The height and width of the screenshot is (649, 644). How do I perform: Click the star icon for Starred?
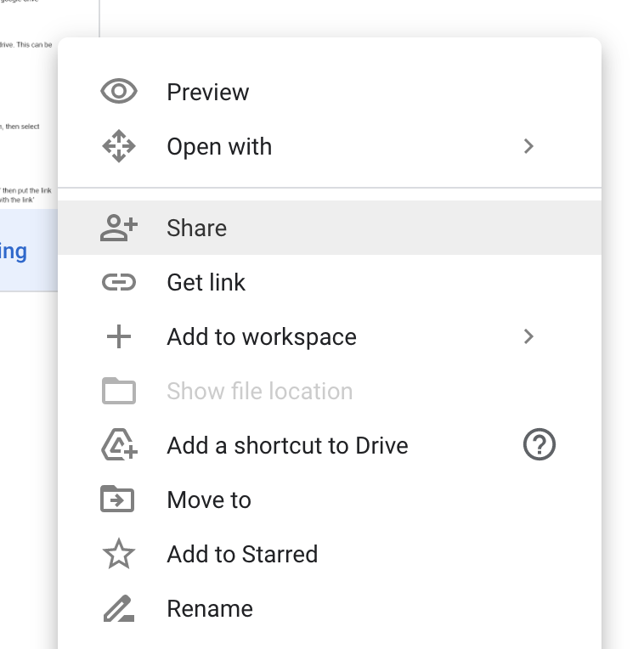119,553
